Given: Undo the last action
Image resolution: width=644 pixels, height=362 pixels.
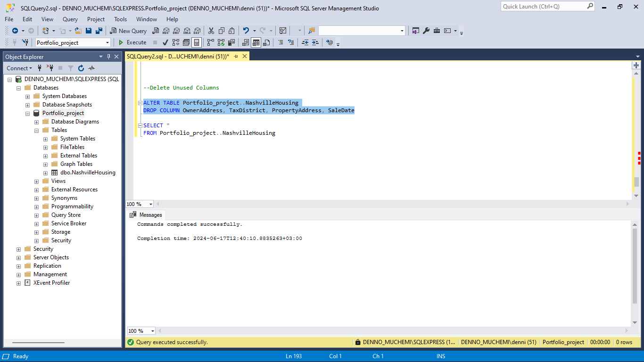Looking at the screenshot, I should (x=246, y=31).
